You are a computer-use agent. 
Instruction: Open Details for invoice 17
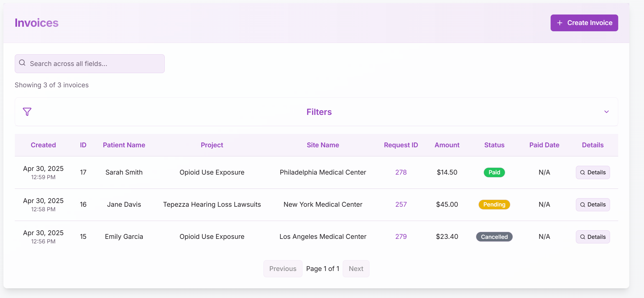pos(593,172)
